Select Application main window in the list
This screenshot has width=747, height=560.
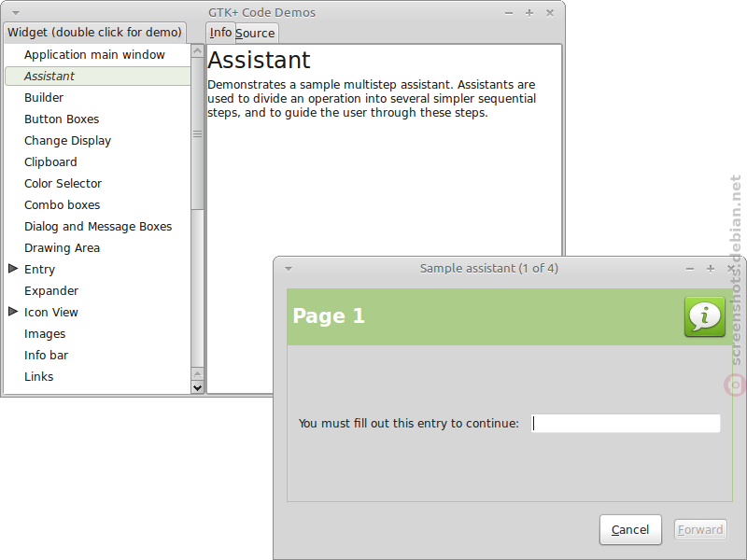pyautogui.click(x=95, y=55)
